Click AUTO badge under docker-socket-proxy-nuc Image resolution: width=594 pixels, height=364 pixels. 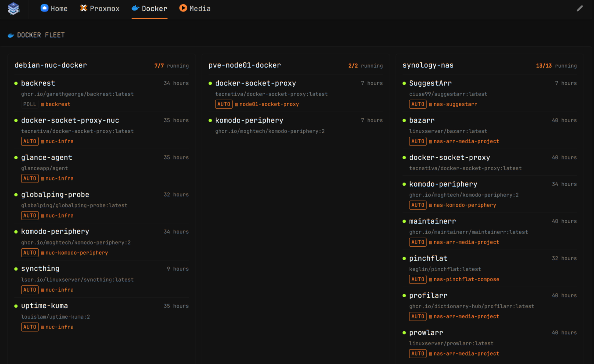pos(30,141)
